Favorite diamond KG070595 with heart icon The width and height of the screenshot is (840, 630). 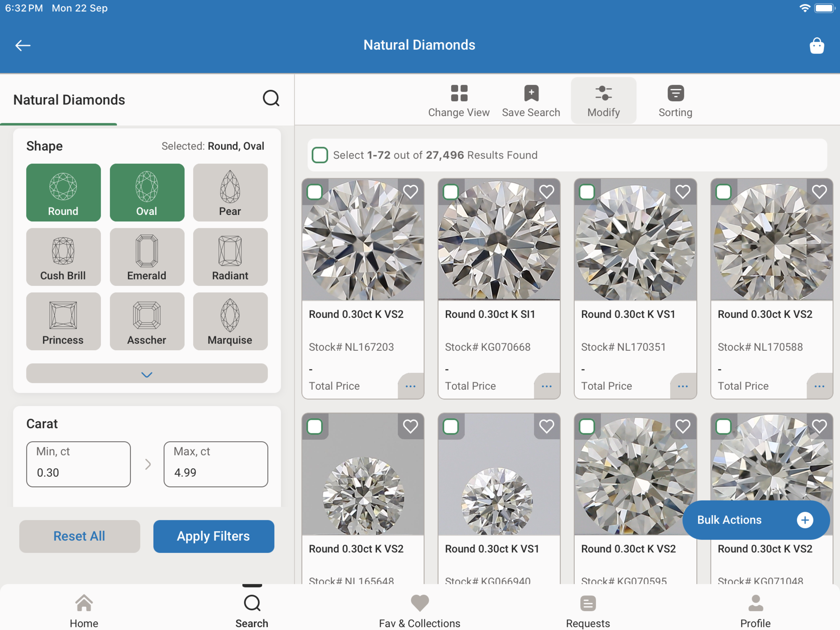pos(683,427)
